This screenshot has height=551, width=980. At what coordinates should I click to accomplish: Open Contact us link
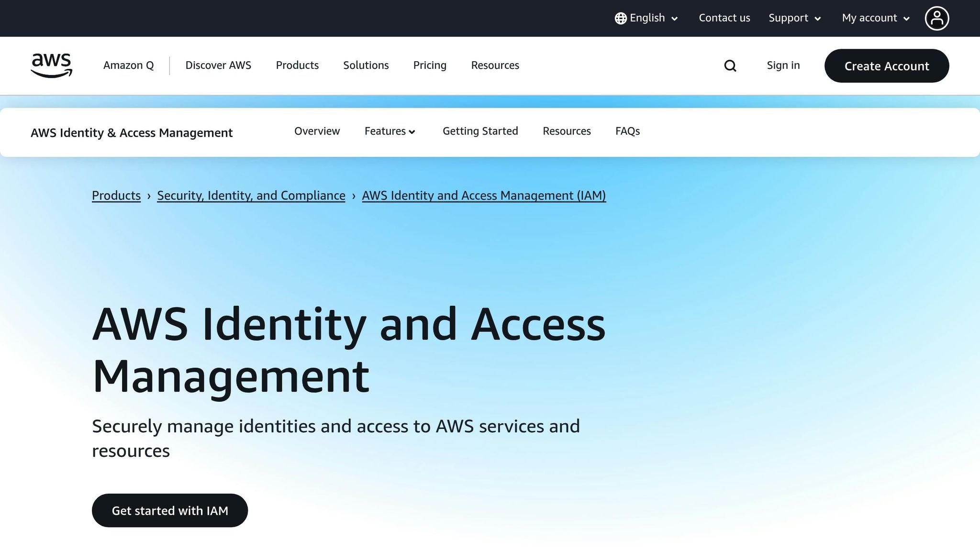(724, 18)
